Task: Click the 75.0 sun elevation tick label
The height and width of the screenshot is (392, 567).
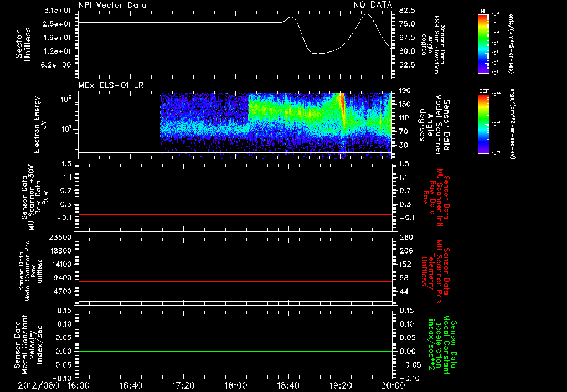Action: pyautogui.click(x=407, y=24)
